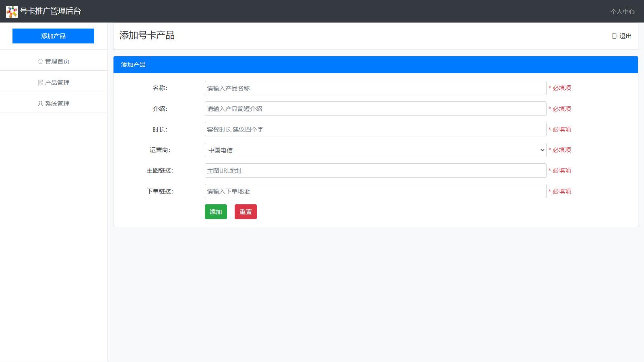Image resolution: width=644 pixels, height=362 pixels.
Task: Focus the 介绍 product intro field
Action: [375, 109]
